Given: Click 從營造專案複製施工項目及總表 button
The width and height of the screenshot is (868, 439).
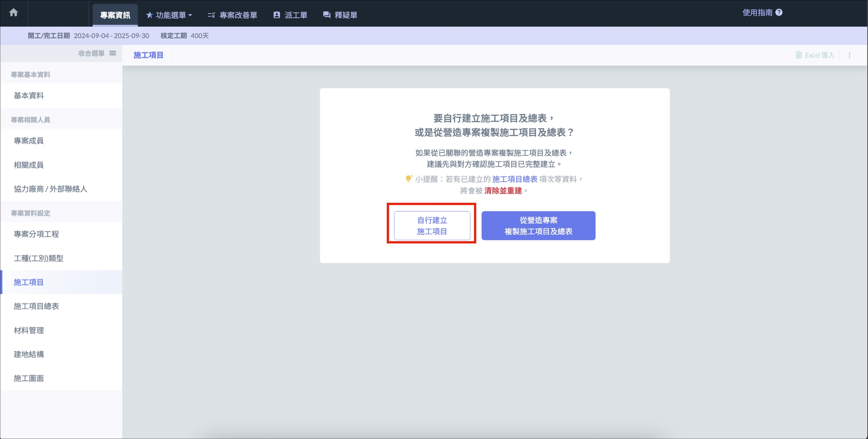Looking at the screenshot, I should pyautogui.click(x=538, y=225).
